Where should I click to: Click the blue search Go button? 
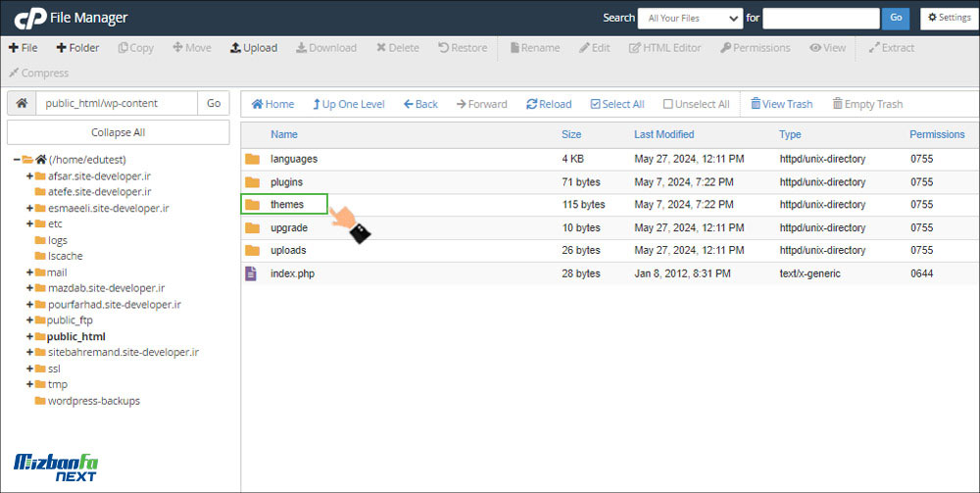(x=895, y=18)
